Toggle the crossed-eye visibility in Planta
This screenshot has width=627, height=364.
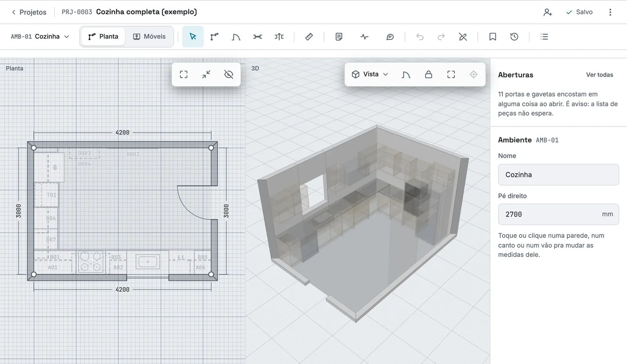tap(229, 74)
